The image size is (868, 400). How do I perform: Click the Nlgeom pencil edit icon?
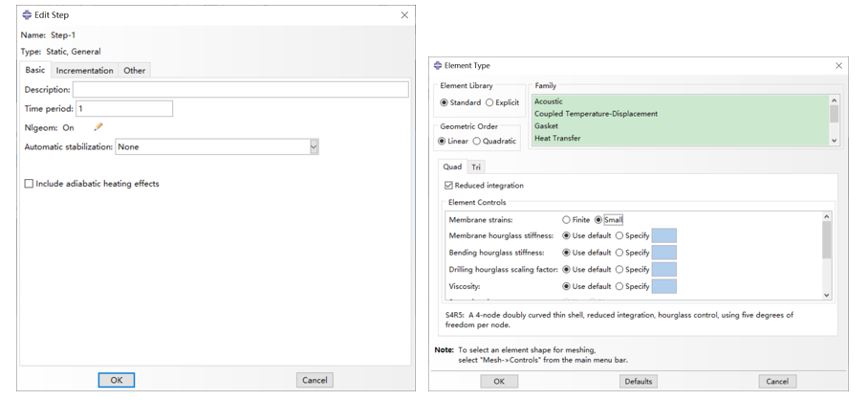[x=98, y=127]
